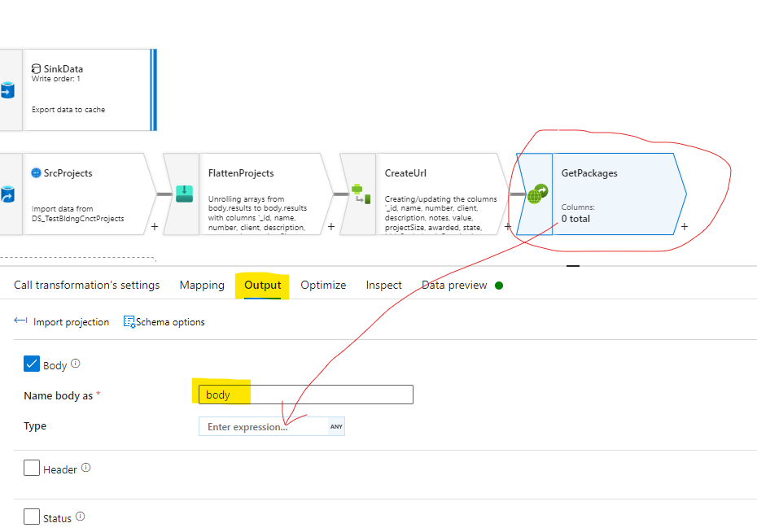
Task: Switch to the Optimize tab
Action: (x=323, y=285)
